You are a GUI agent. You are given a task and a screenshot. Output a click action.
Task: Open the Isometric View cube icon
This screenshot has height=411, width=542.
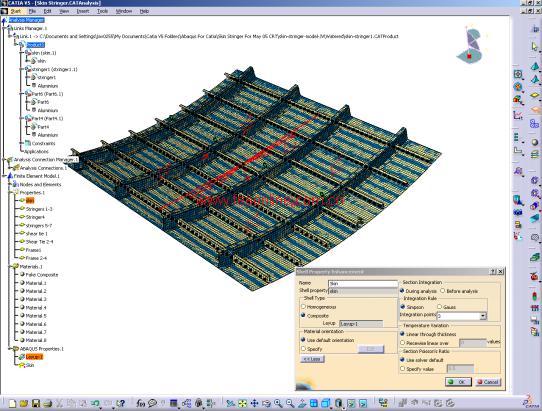(x=326, y=403)
